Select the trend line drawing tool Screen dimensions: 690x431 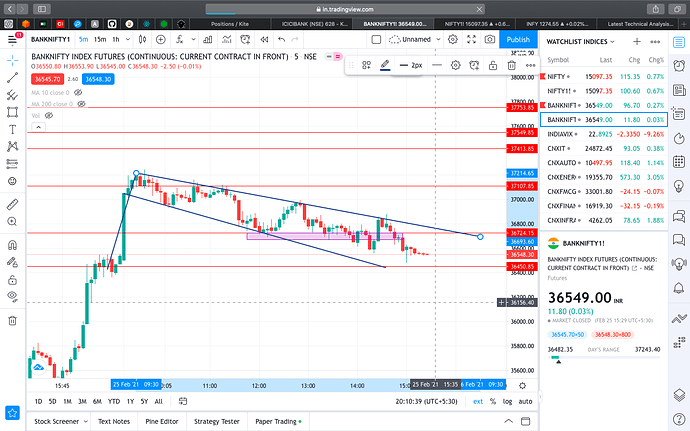coord(12,77)
